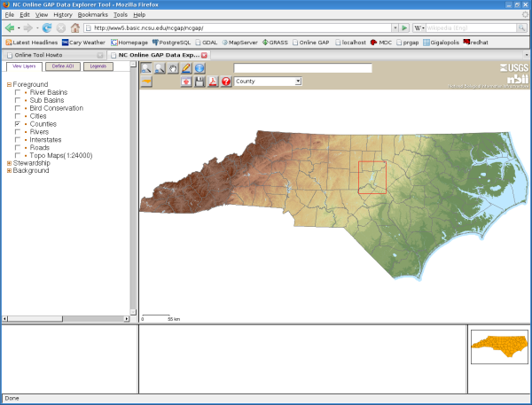Click the browser address bar URL
Viewport: 532px width, 405px height.
(238, 27)
